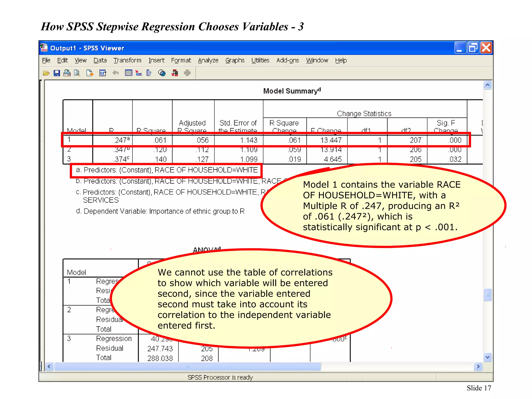Open the Variables info icon
532x399 pixels.
click(149, 73)
